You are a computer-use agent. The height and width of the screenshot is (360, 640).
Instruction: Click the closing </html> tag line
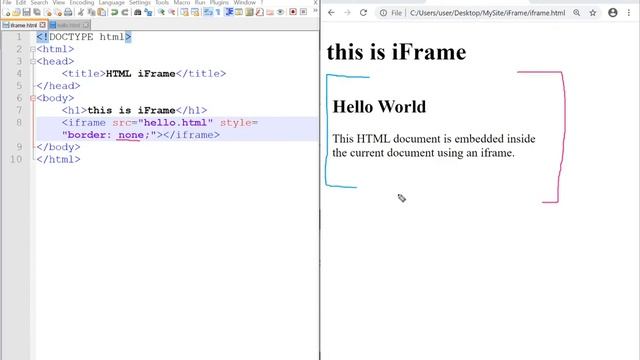pos(58,160)
